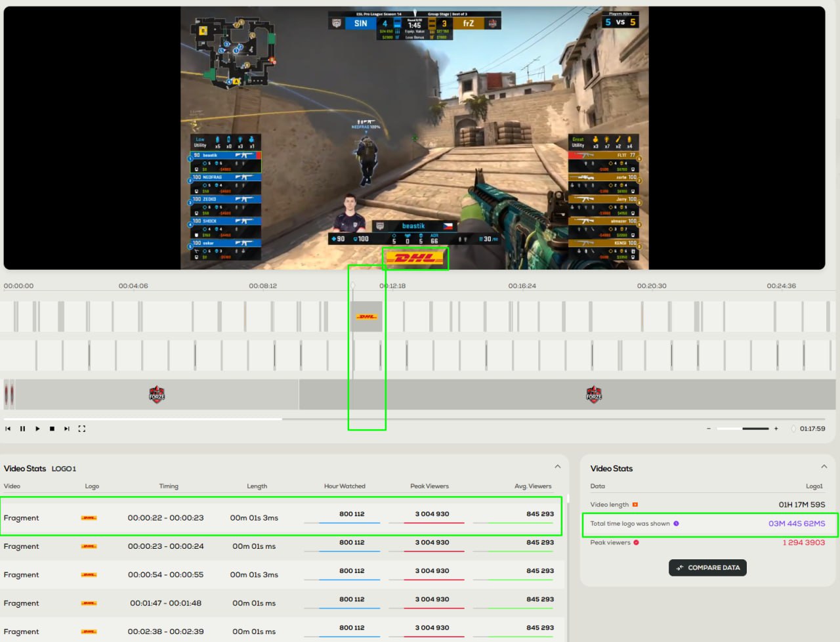Viewport: 840px width, 642px height.
Task: Click the 01:17:59 duration next to zoom controls
Action: pyautogui.click(x=812, y=429)
